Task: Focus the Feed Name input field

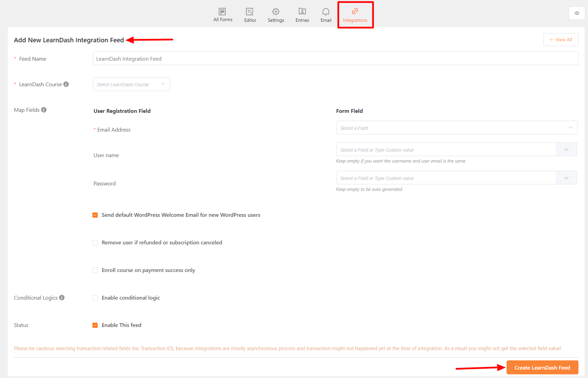Action: click(336, 59)
